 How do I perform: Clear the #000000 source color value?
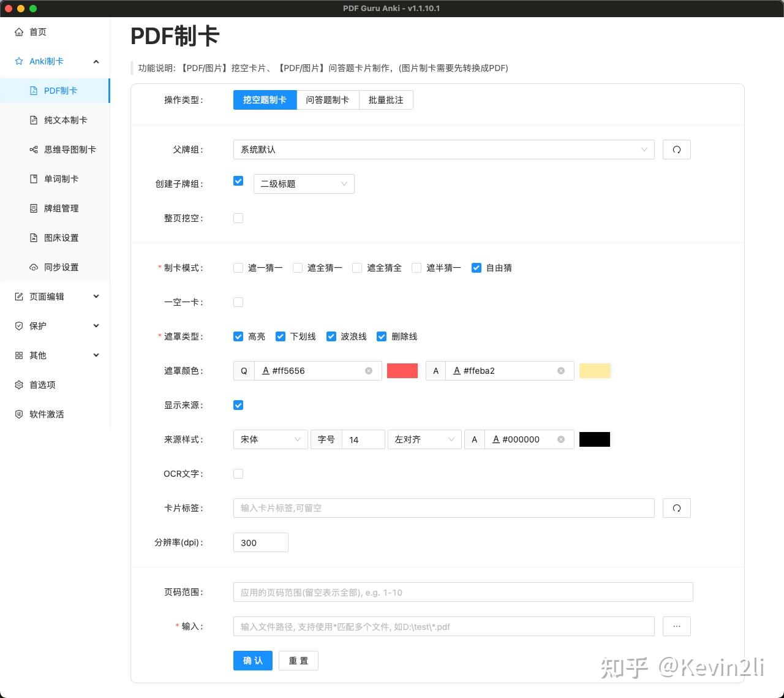(561, 439)
